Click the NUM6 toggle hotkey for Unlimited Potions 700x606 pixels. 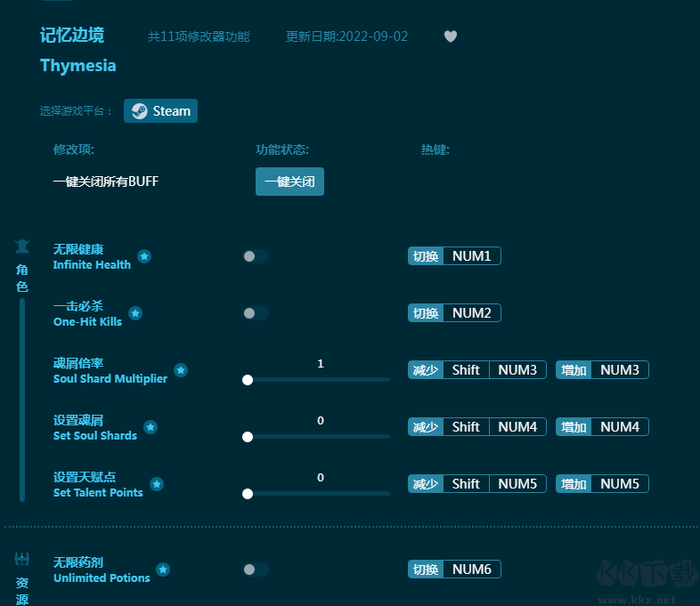[454, 570]
